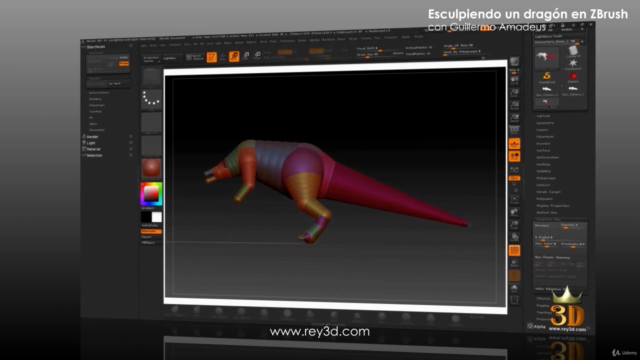
Task: Open the Selection section in left panel
Action: point(94,155)
